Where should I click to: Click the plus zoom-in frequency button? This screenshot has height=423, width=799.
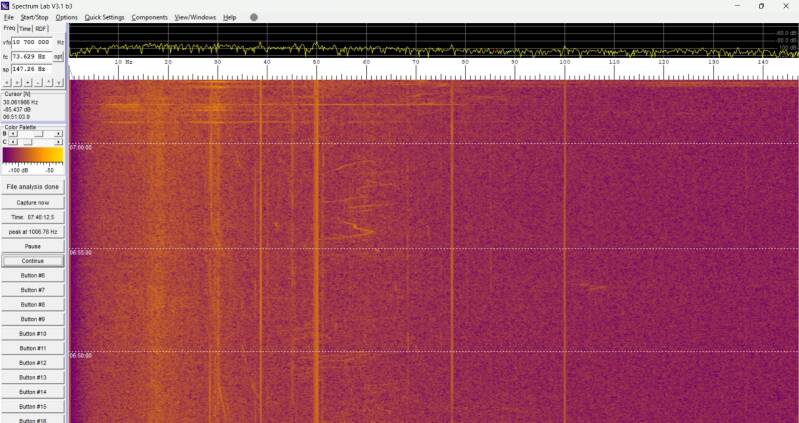(28, 83)
